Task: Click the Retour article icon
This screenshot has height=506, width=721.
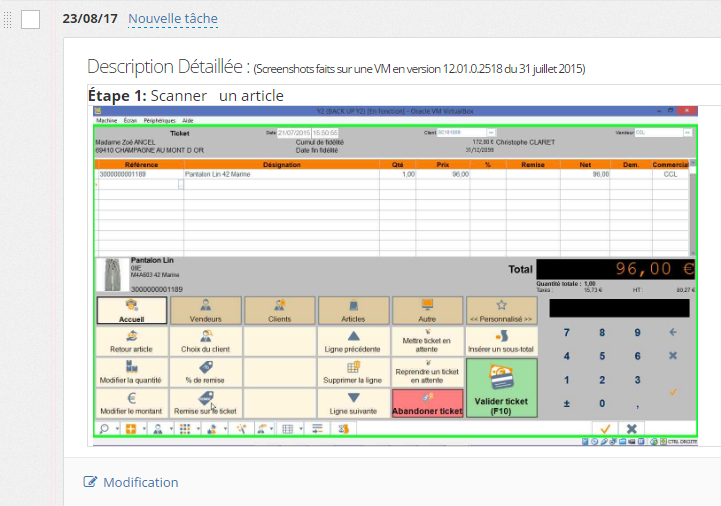Action: point(132,342)
